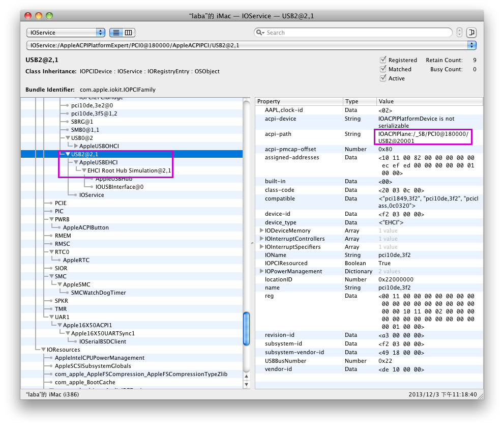The image size is (504, 430).
Task: Toggle the side panel toolbar button
Action: coord(471,33)
